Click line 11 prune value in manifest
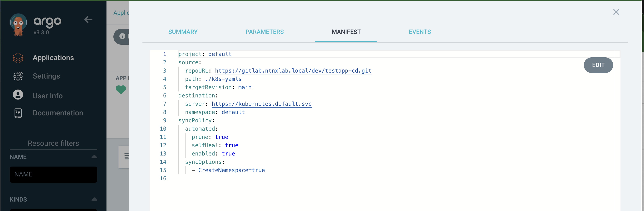 (222, 137)
